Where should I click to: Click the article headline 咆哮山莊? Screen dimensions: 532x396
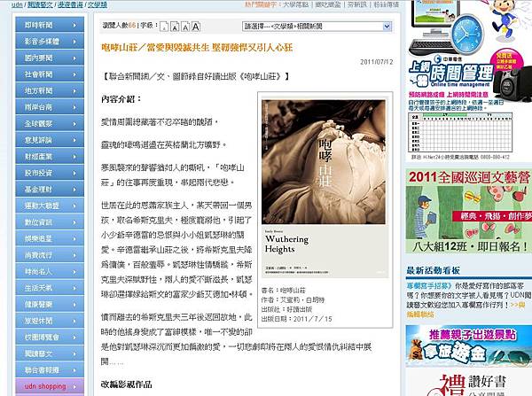[x=197, y=48]
